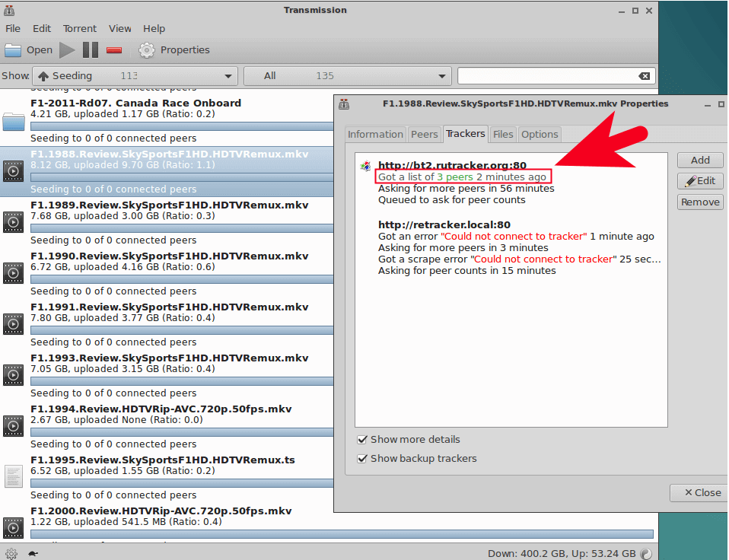
Task: Pause the selected torrent
Action: [91, 50]
